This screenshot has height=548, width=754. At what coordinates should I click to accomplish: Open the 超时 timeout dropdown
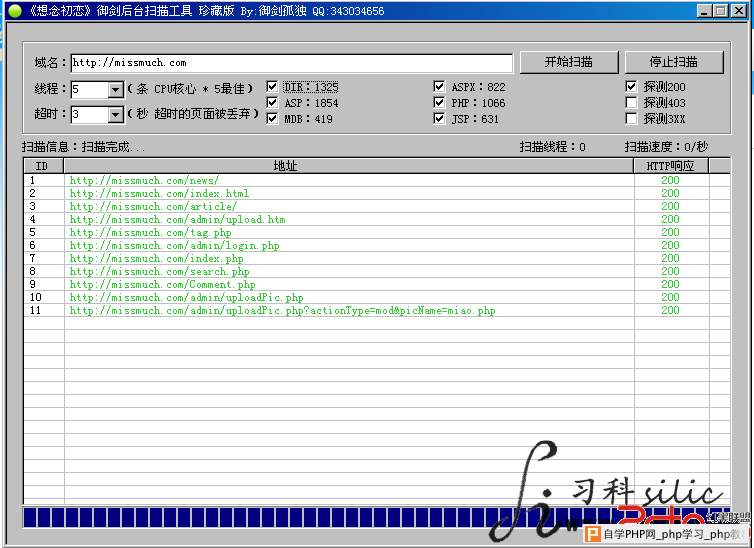[x=115, y=114]
